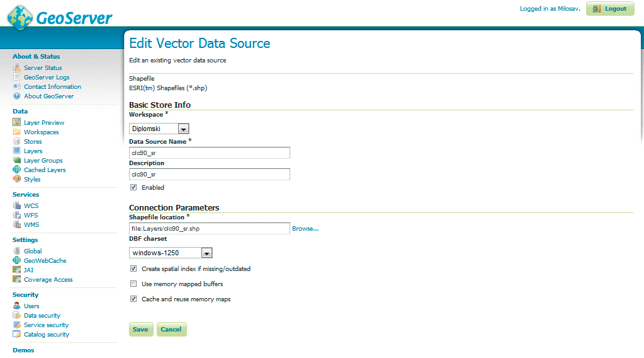Click the GeoWebCache globe icon

click(x=17, y=261)
